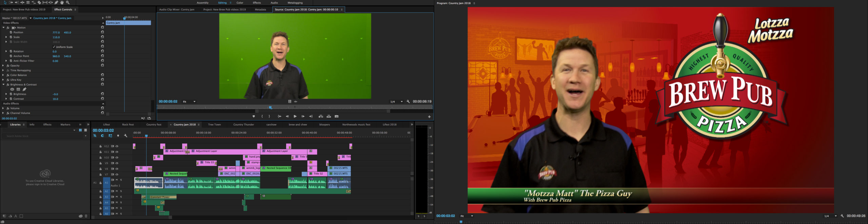868x224 pixels.
Task: Create ellipse mask for Brightness & Contrast
Action: (12, 89)
